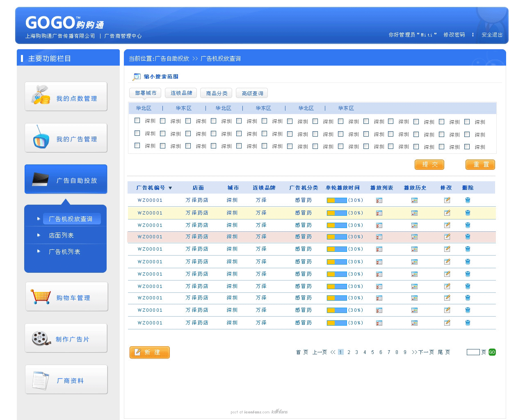Image resolution: width=525 pixels, height=420 pixels.
Task: Click << previous pages chevron in pagination
Action: (333, 352)
